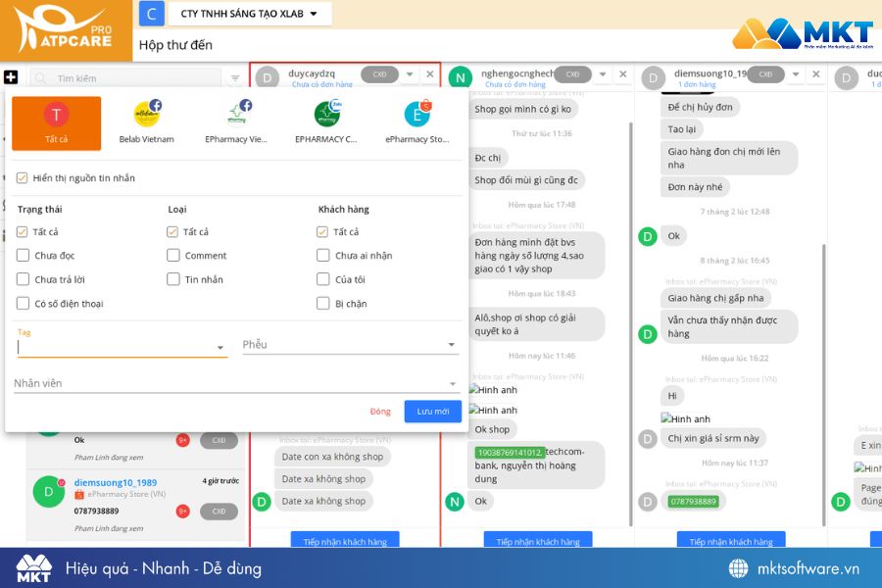Click CXĐ badge in diemsuong10_19 chat header

click(765, 74)
